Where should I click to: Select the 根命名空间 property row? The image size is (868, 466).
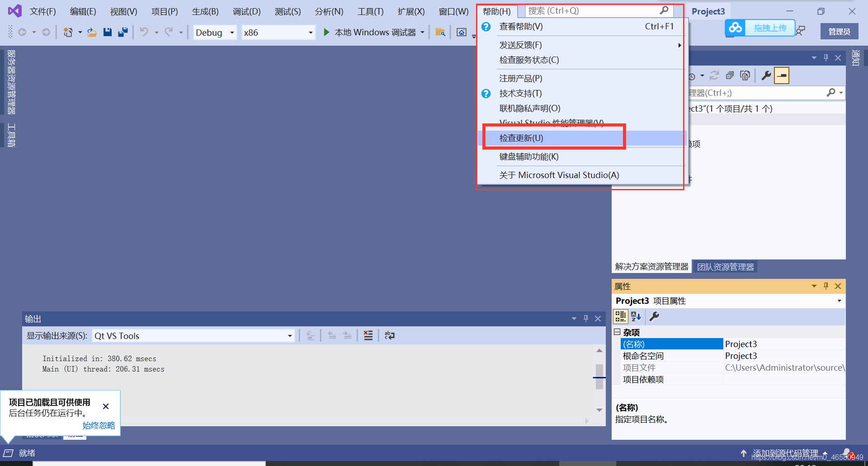[732, 356]
